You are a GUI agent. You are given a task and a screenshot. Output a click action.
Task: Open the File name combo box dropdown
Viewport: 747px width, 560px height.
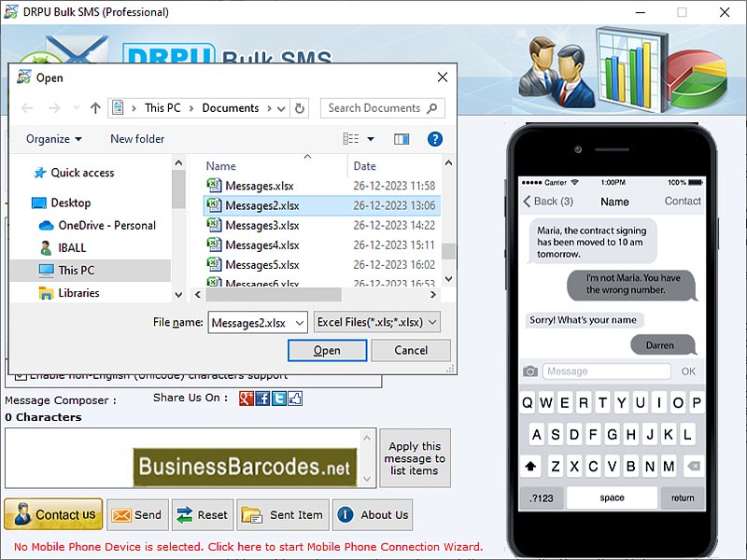pos(300,323)
